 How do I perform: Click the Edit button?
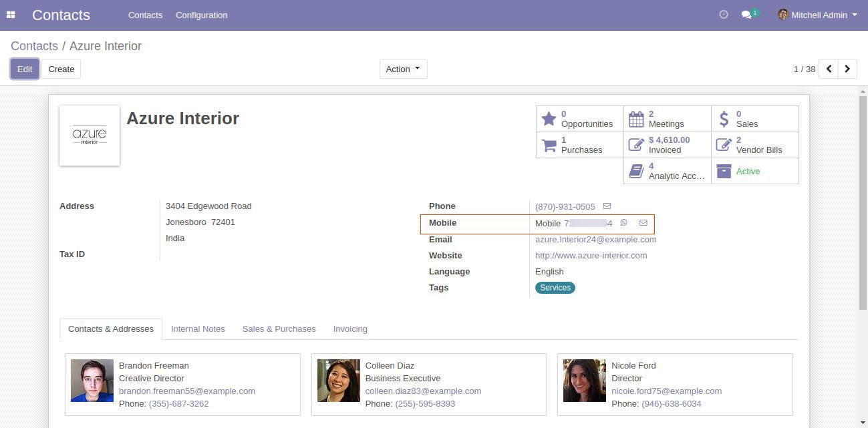pos(25,69)
